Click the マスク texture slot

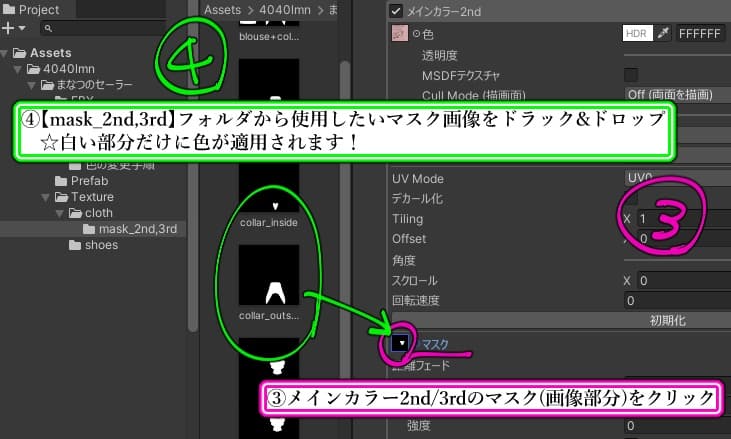coord(400,343)
